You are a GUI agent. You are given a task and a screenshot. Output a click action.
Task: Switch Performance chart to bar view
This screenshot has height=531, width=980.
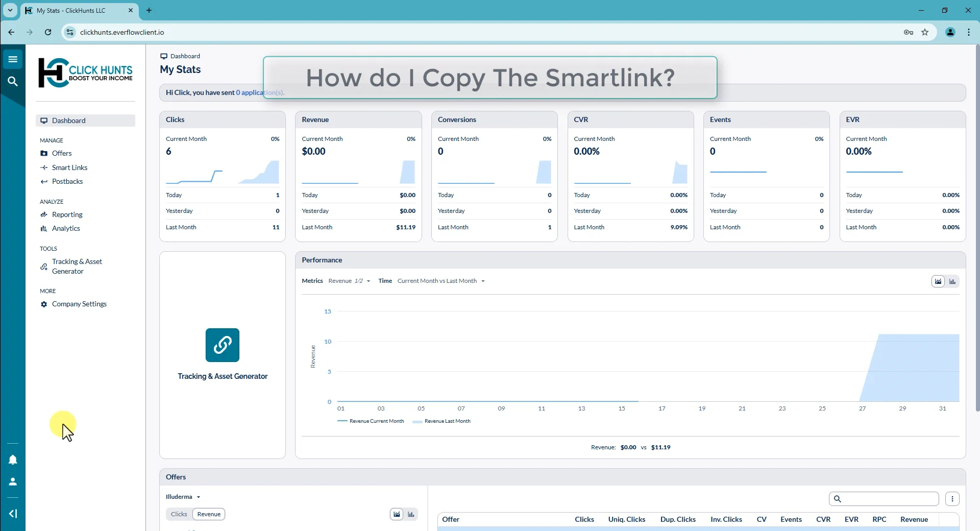tap(952, 281)
